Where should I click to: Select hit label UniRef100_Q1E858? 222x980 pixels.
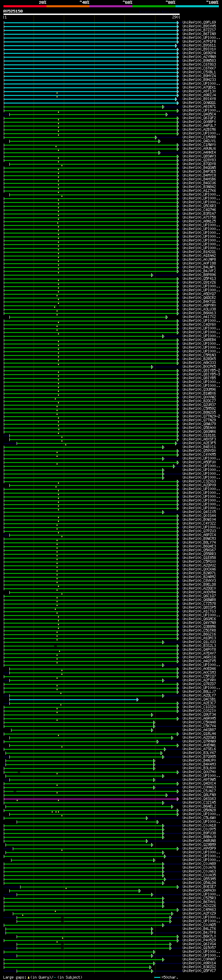pyautogui.click(x=199, y=558)
